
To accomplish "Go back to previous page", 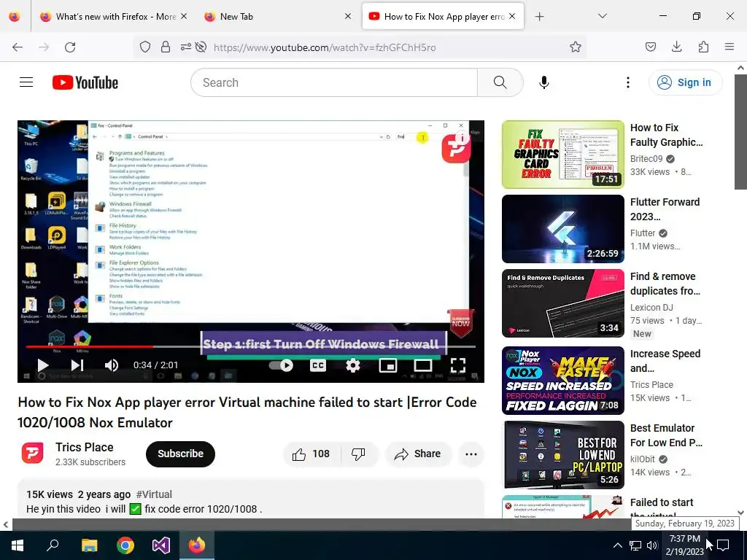I will 18,47.
